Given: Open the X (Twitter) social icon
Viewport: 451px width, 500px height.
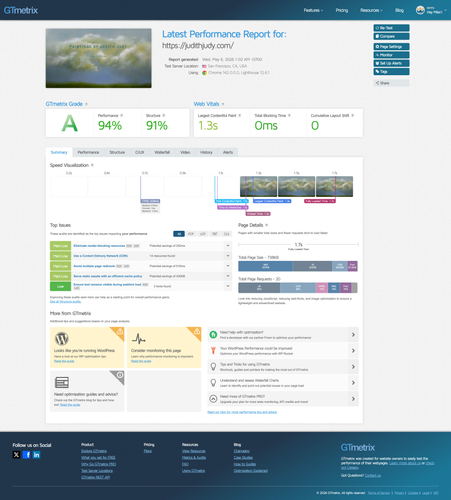Looking at the screenshot, I should tap(16, 455).
